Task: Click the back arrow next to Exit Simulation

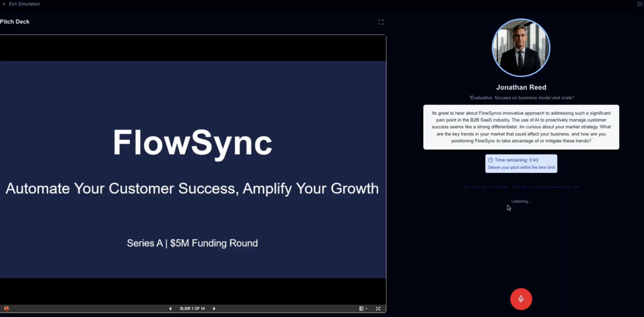Action: coord(4,4)
